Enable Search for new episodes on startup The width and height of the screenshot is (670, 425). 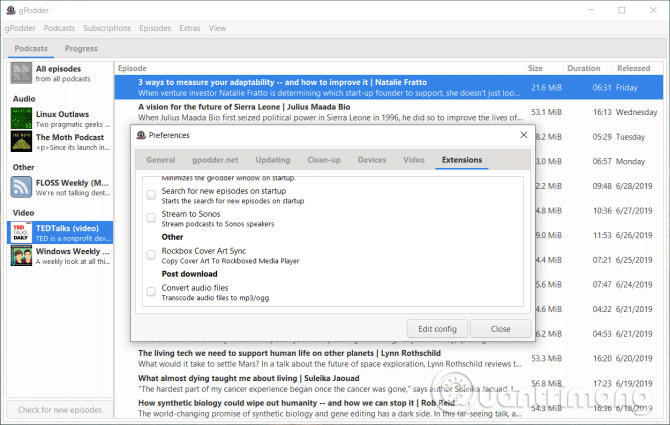pos(151,195)
